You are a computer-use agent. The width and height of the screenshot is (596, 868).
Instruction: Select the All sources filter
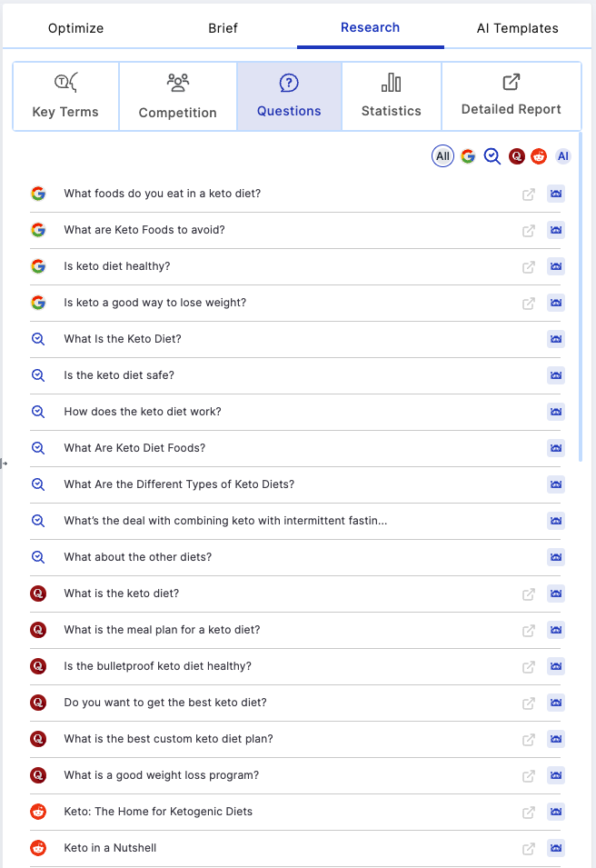442,156
